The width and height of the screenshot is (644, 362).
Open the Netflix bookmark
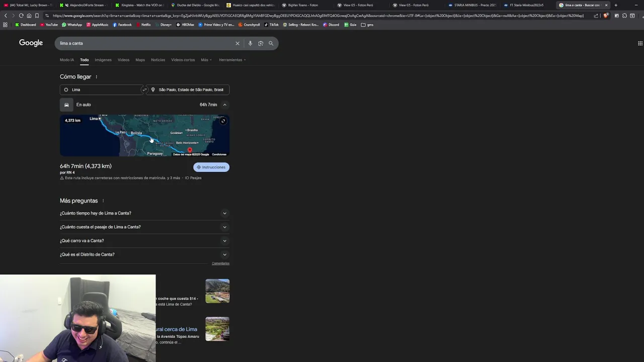click(x=143, y=25)
